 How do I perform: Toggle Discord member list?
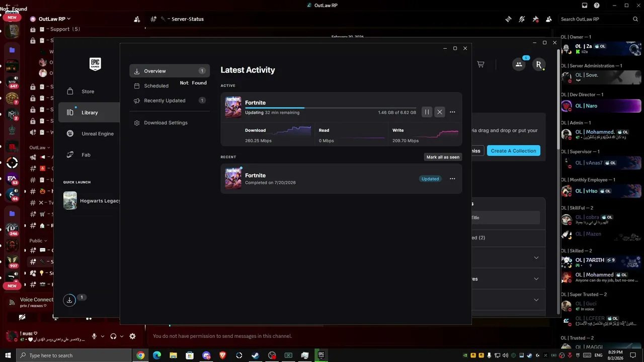pos(548,19)
